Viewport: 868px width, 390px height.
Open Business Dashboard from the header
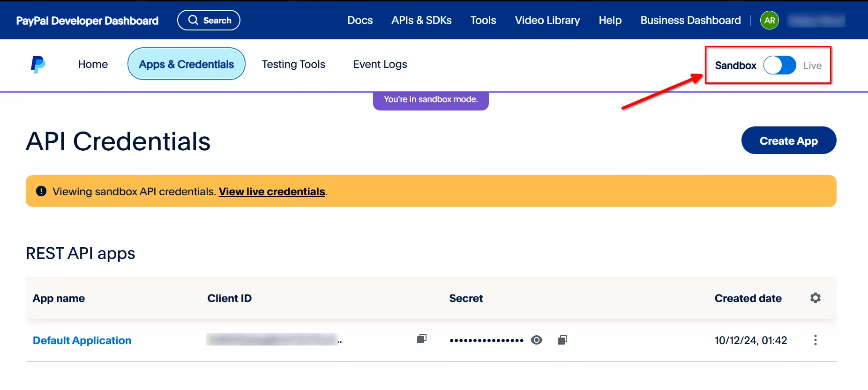[x=690, y=21]
